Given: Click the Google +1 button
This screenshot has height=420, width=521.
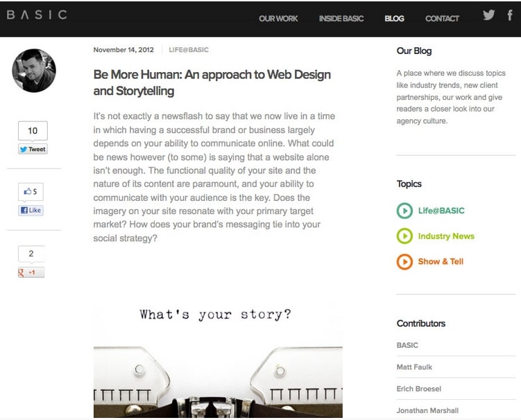Looking at the screenshot, I should pos(31,272).
